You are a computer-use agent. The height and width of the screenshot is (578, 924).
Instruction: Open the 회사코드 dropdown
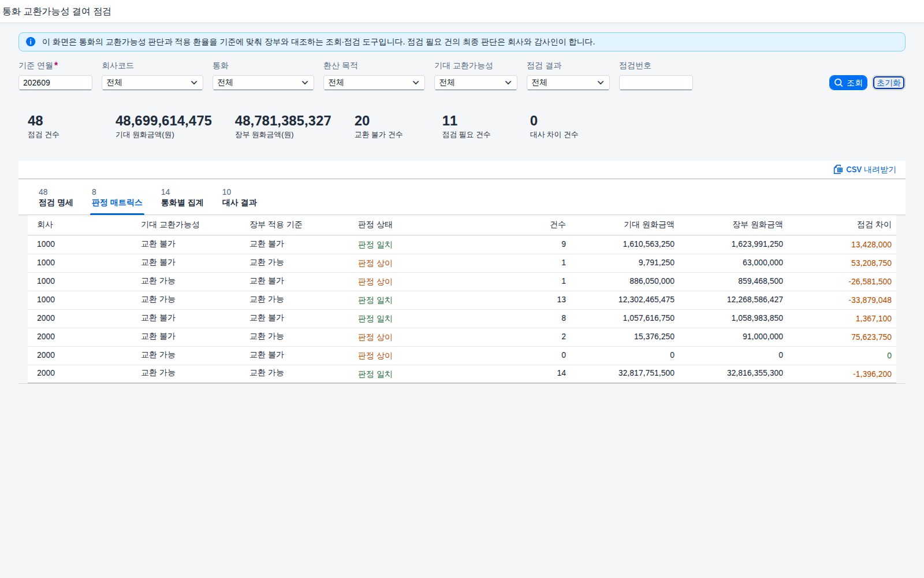[x=152, y=83]
